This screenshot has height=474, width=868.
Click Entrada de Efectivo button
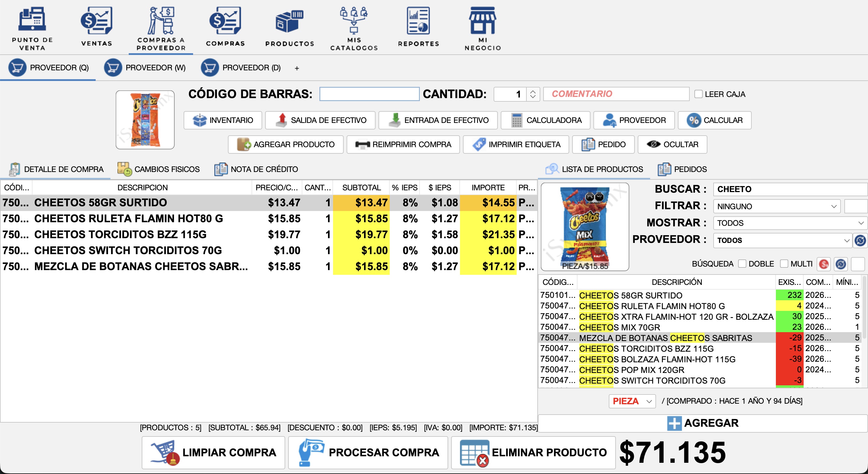(438, 120)
